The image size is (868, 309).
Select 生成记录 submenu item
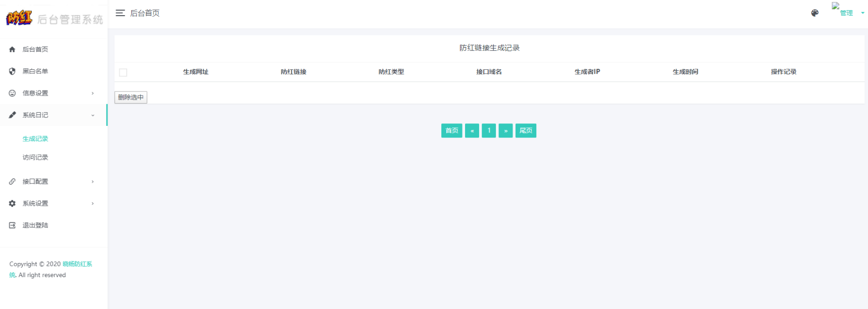pyautogui.click(x=35, y=139)
